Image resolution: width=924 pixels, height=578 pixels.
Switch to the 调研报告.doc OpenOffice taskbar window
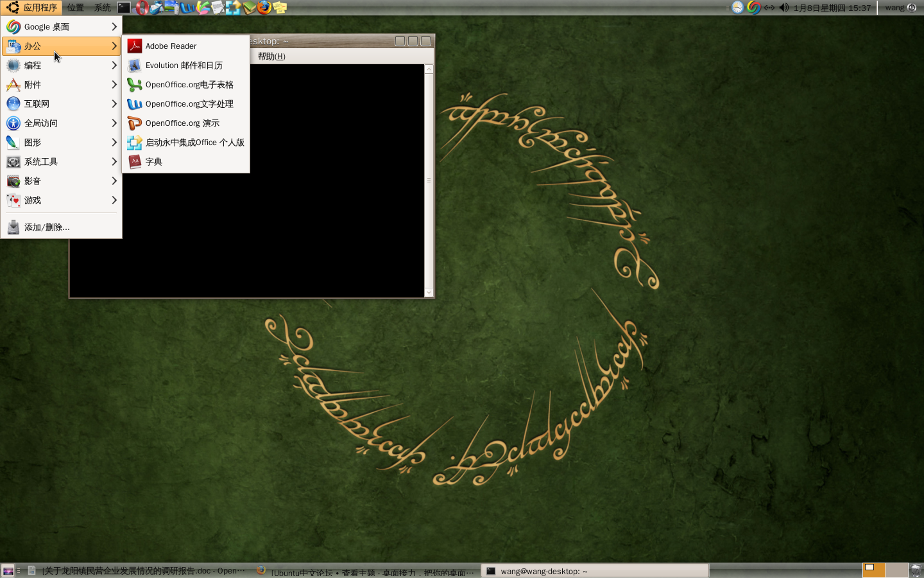tap(136, 570)
